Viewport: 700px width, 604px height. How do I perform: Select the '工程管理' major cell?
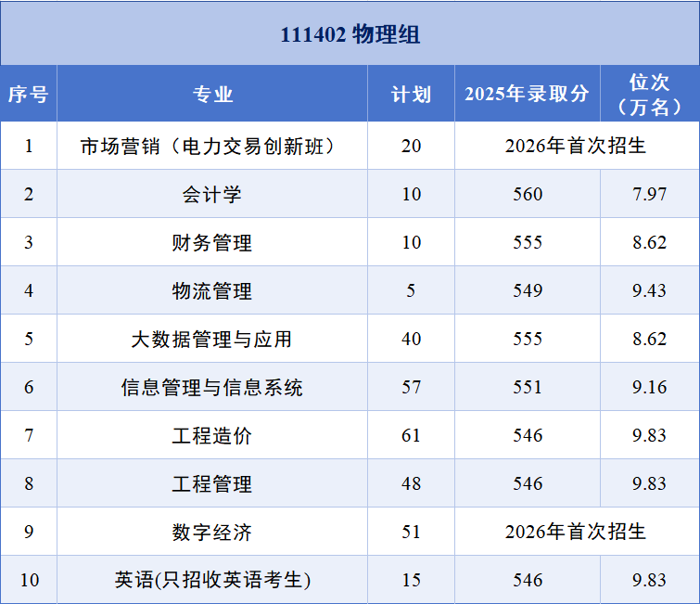(212, 483)
